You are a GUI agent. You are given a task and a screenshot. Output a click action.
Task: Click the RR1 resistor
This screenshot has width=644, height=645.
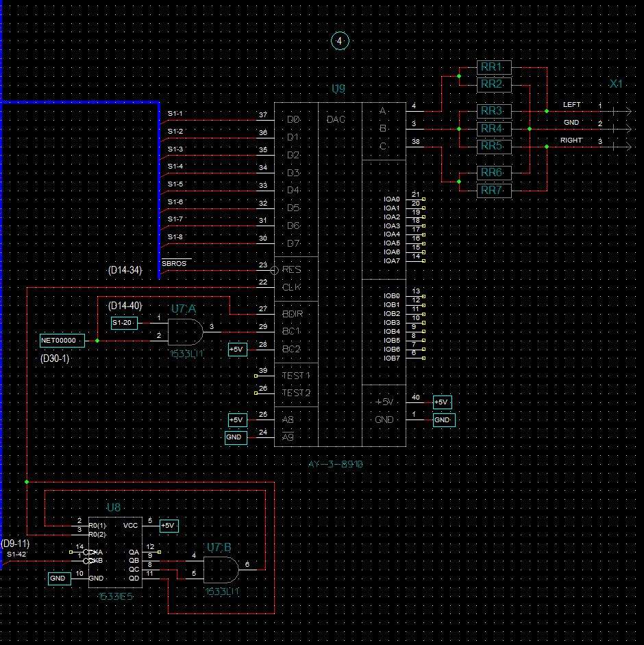click(x=492, y=66)
